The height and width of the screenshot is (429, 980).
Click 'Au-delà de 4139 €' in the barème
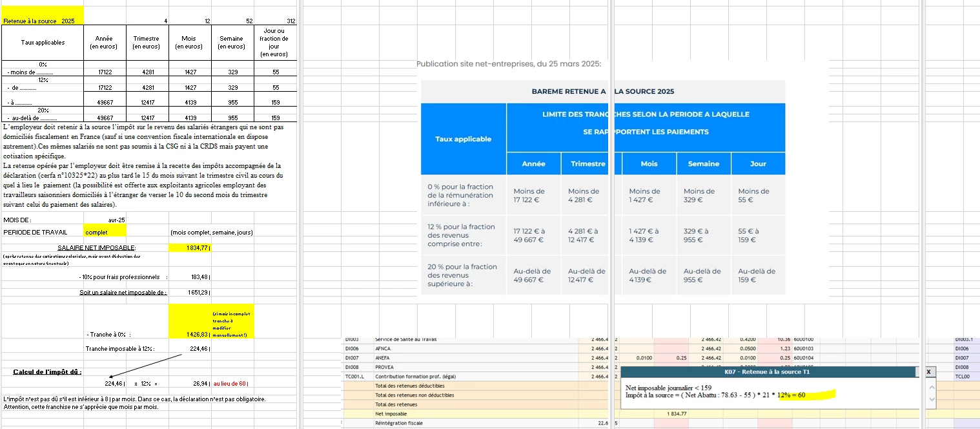[x=648, y=275]
